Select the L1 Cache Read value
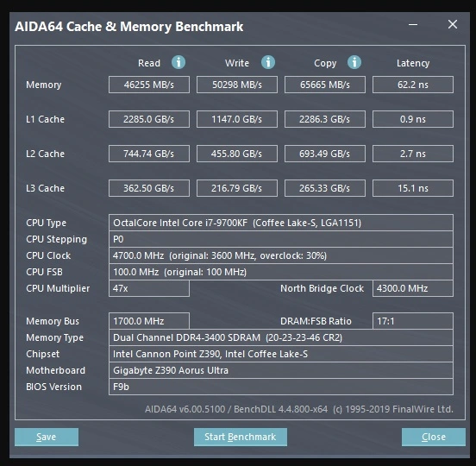This screenshot has width=476, height=466. click(149, 119)
